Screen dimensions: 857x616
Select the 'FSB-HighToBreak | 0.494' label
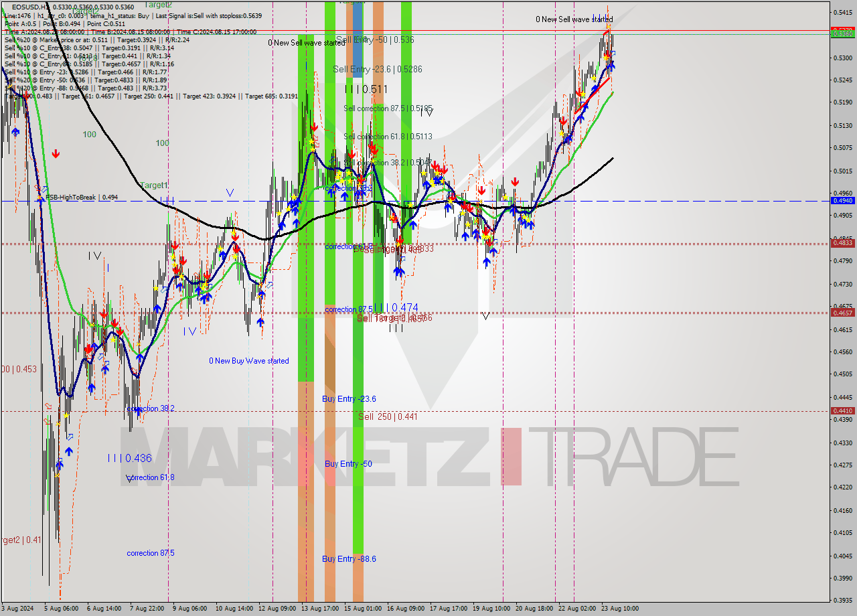click(82, 198)
